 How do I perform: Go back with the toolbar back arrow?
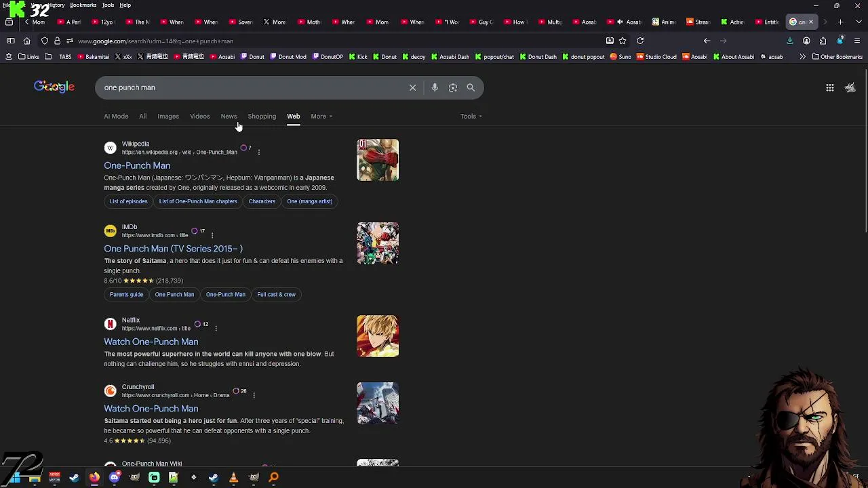pos(707,41)
